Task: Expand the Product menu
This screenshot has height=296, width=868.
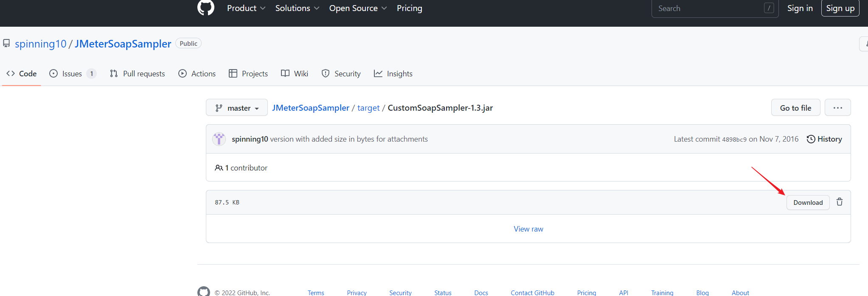Action: pos(246,8)
